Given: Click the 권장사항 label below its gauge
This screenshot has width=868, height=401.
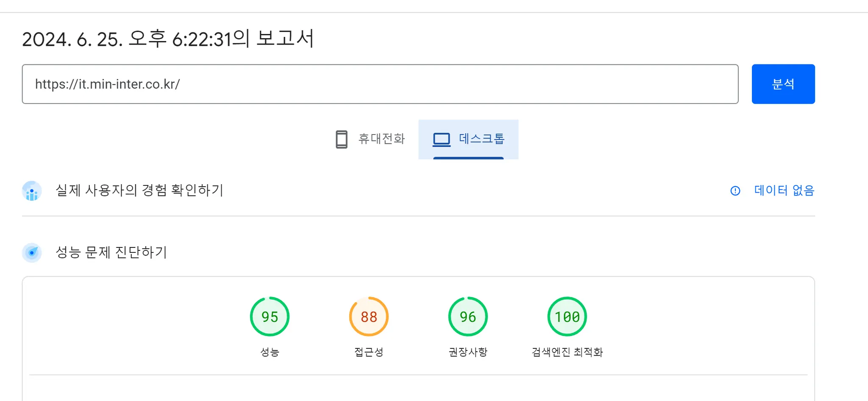Looking at the screenshot, I should (x=467, y=351).
